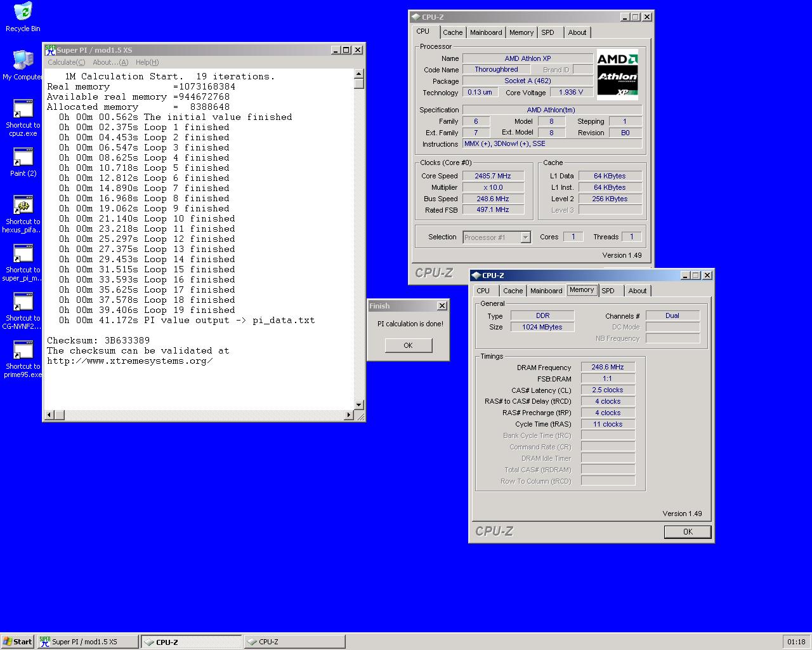
Task: Click the Cycle Time value 11 clocks
Action: 608,424
